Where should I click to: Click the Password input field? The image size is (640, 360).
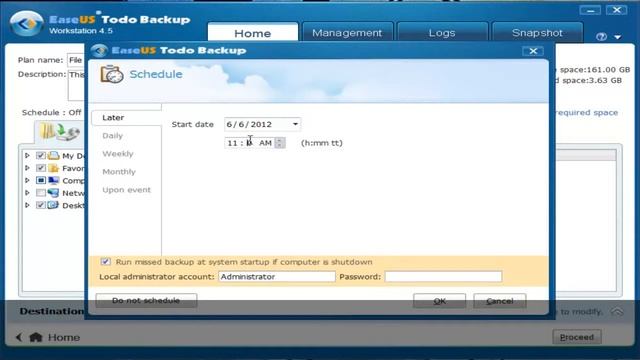[x=443, y=277]
